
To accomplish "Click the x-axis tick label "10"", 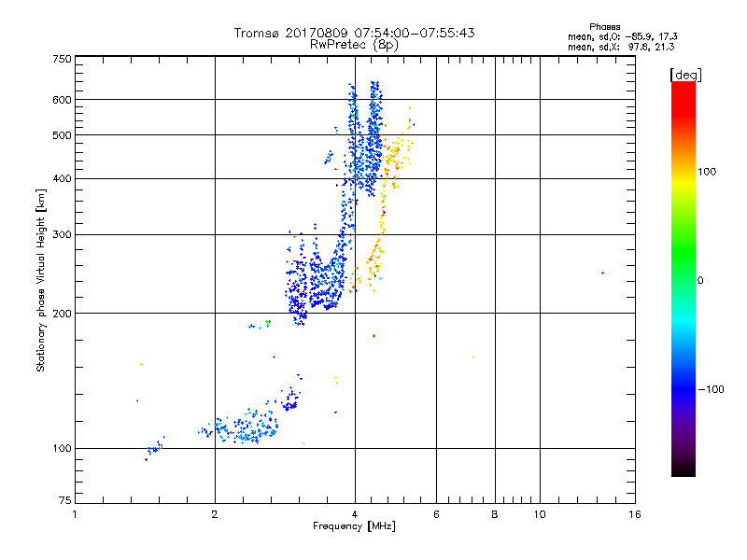I will [540, 514].
